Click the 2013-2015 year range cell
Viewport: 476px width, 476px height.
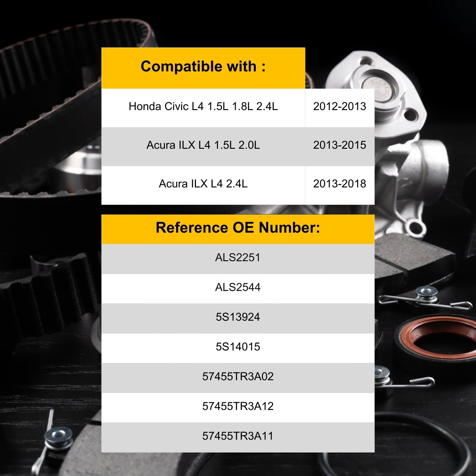point(339,145)
